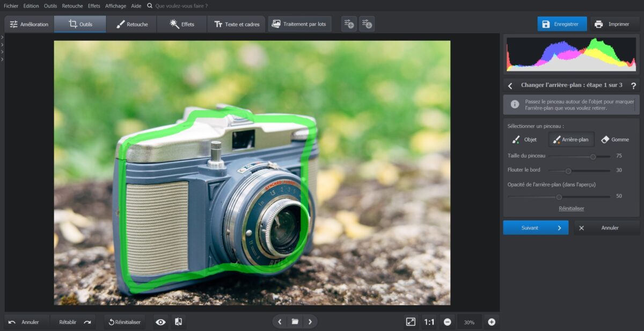
Task: Go back with the left chevron
Action: click(510, 85)
